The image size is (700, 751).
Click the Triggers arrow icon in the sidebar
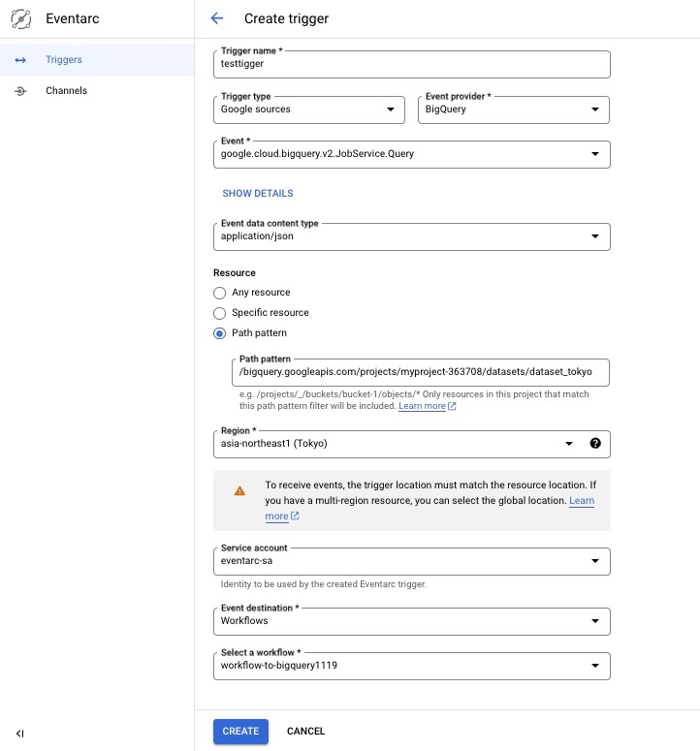pos(20,60)
